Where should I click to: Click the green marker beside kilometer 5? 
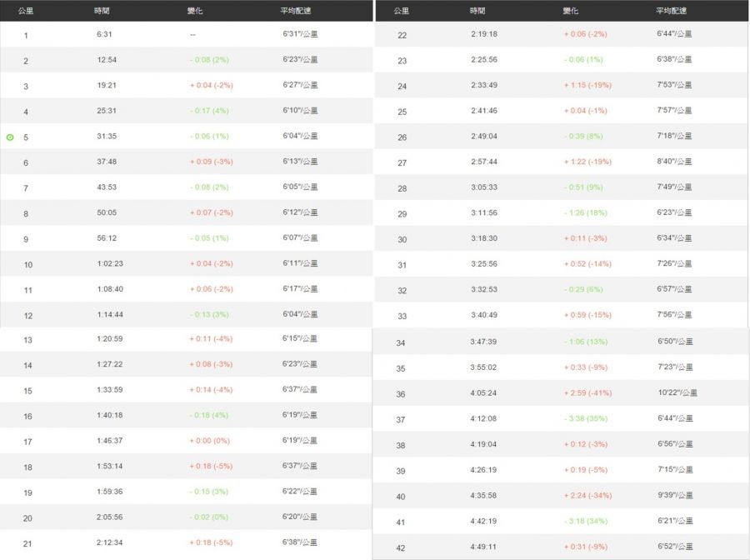[x=10, y=137]
